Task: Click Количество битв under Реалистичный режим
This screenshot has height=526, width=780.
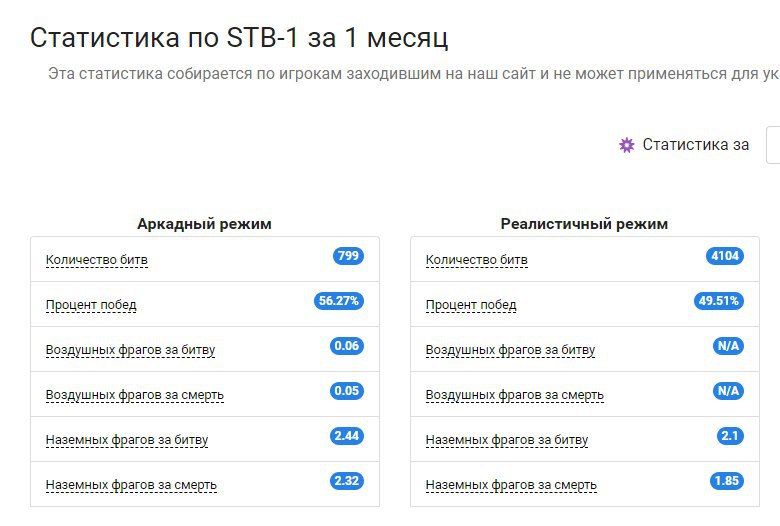Action: 477,260
